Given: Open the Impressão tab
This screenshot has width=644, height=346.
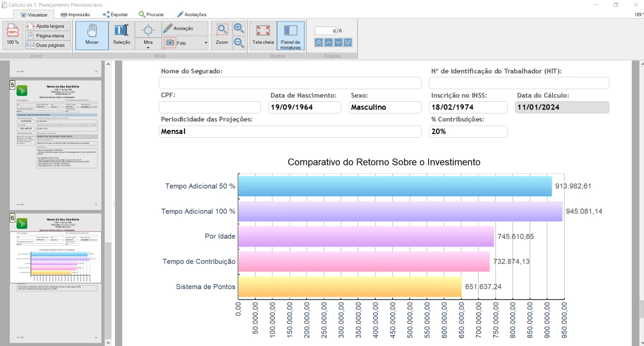Looking at the screenshot, I should click(x=75, y=15).
